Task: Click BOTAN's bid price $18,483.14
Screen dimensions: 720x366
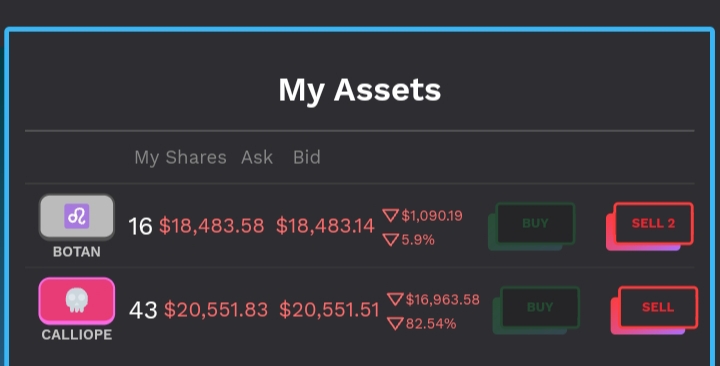Action: click(325, 226)
